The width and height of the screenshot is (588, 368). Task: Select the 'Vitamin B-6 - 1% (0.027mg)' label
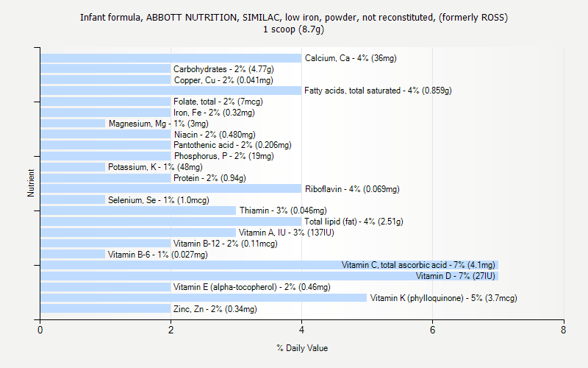(158, 255)
